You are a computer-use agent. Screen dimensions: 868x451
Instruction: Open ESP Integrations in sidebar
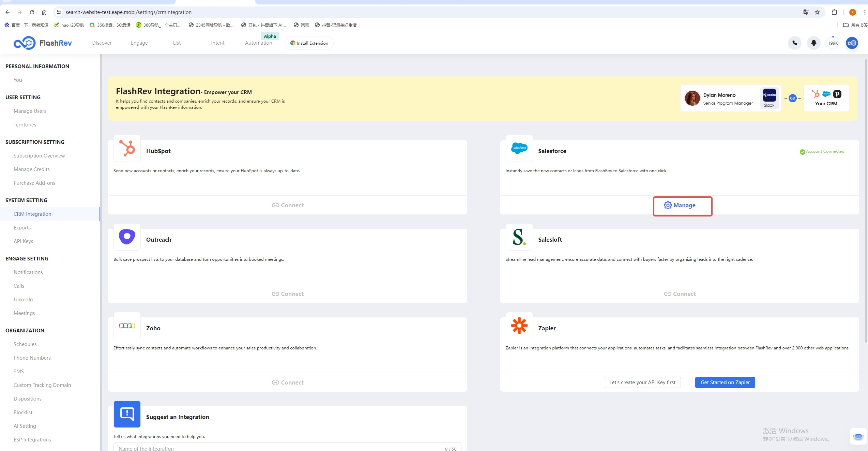(32, 440)
